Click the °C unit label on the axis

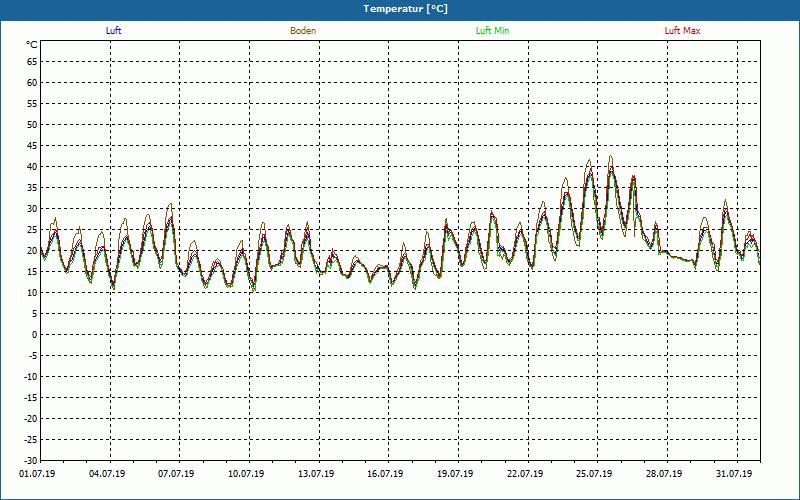pyautogui.click(x=32, y=45)
